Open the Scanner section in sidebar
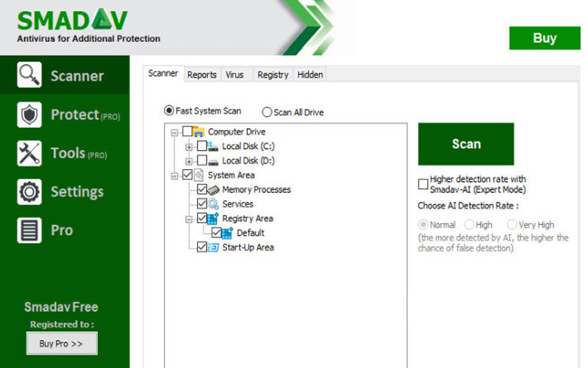 click(x=65, y=75)
